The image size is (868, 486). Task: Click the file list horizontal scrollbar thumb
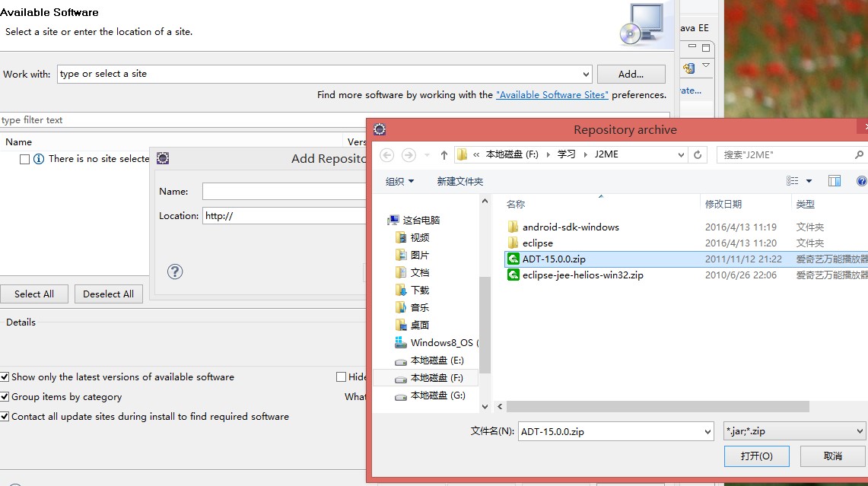tap(657, 407)
